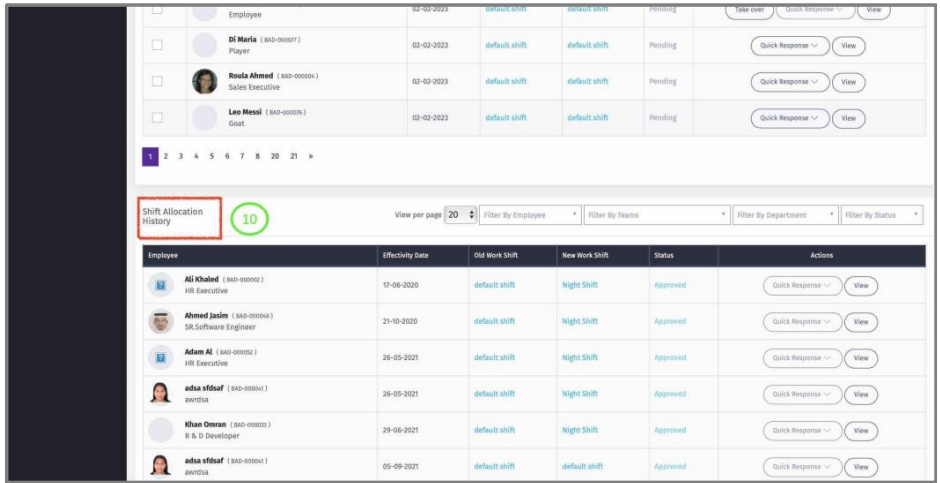Go to next pages using » arrow
The image size is (940, 483).
[x=311, y=156]
